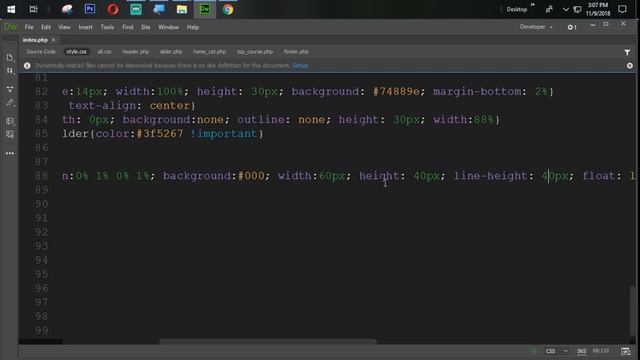Click the horizontal scrollbar thumb
640x360 pixels.
[268, 341]
